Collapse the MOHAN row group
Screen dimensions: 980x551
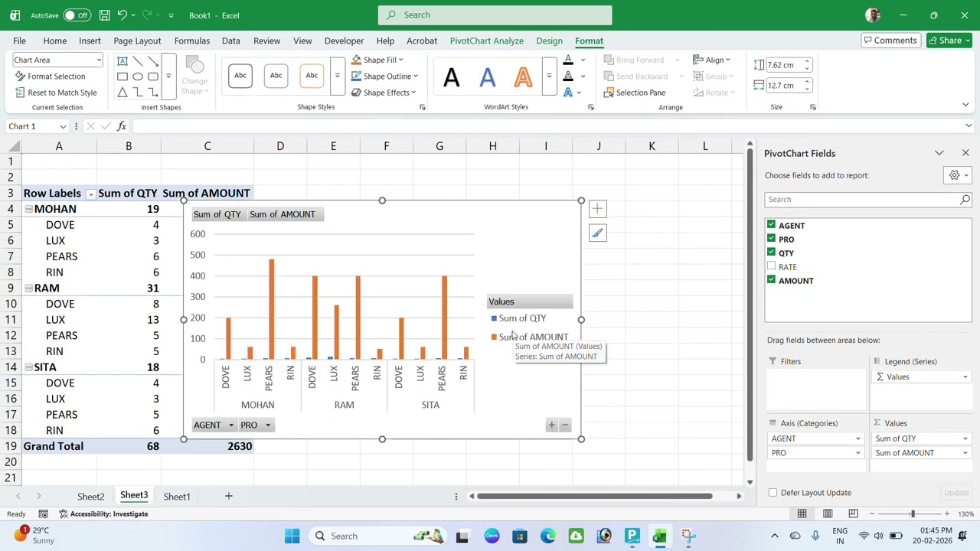click(28, 209)
